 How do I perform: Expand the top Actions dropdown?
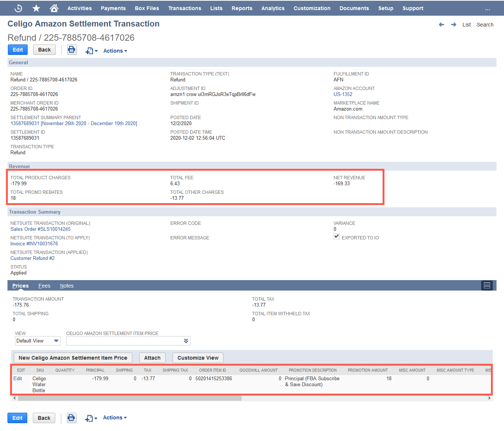[115, 51]
